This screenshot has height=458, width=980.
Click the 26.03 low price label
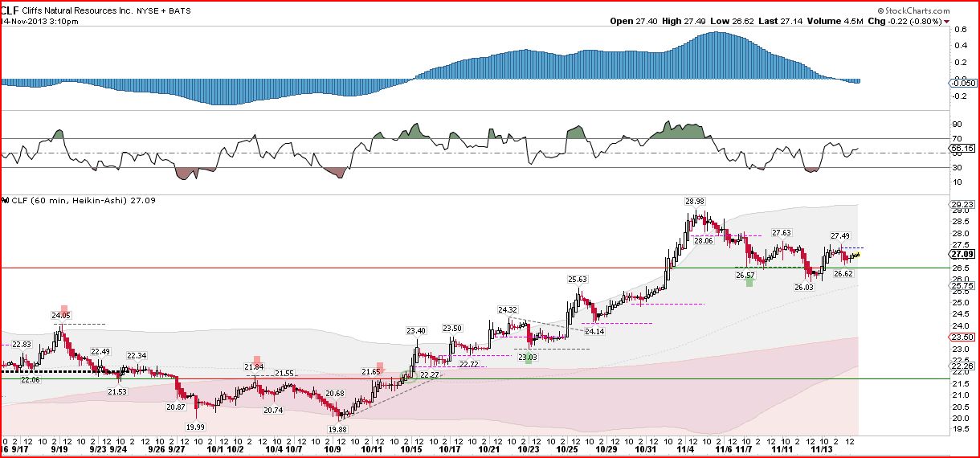point(803,286)
